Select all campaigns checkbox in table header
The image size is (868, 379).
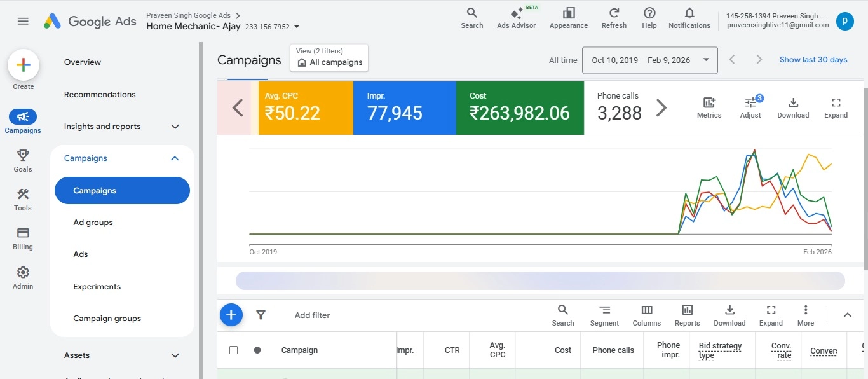pos(233,350)
